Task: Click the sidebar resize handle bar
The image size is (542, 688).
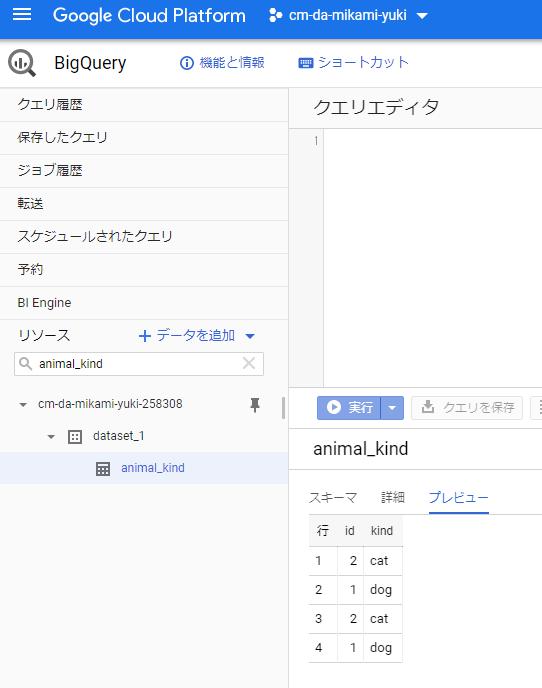Action: tap(283, 408)
